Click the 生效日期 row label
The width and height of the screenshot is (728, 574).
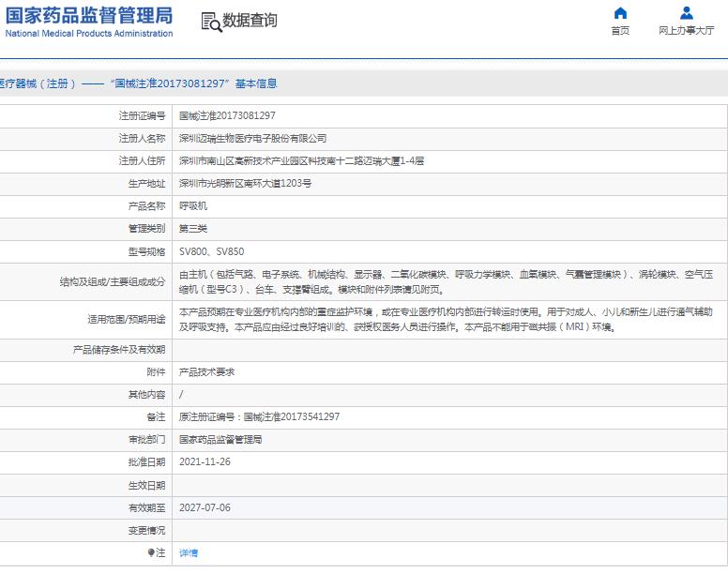(146, 486)
